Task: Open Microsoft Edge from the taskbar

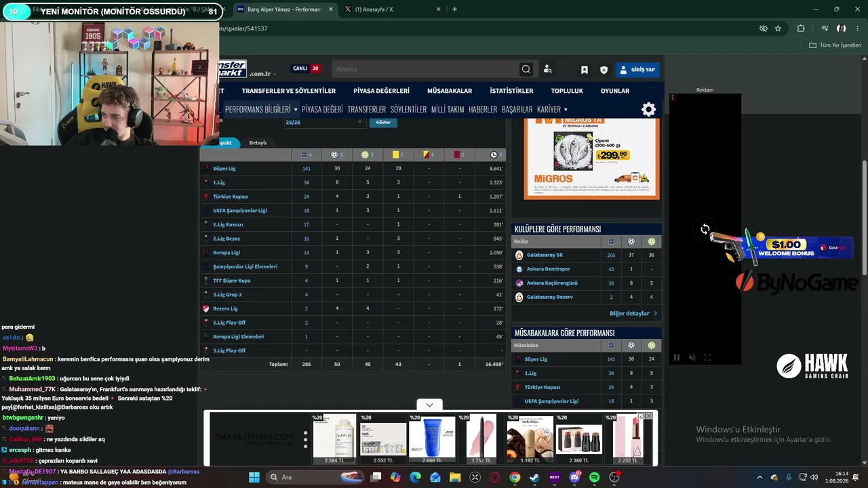Action: tap(415, 477)
